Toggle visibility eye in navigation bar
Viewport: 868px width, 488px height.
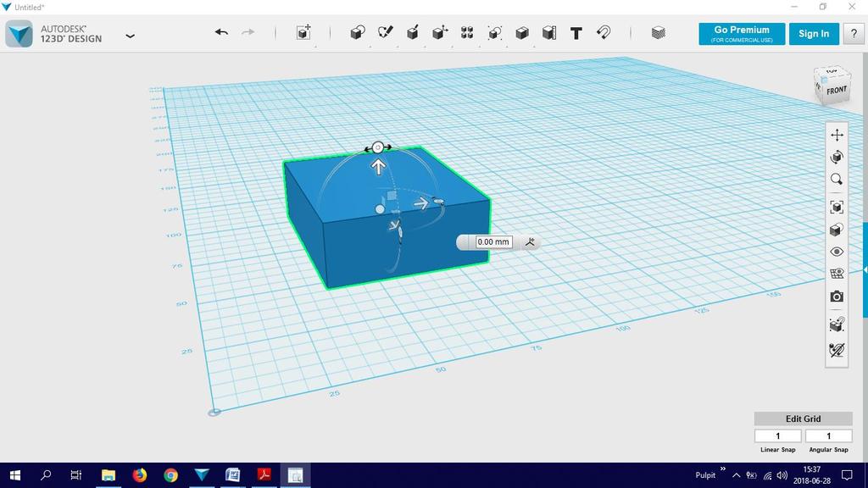click(837, 252)
